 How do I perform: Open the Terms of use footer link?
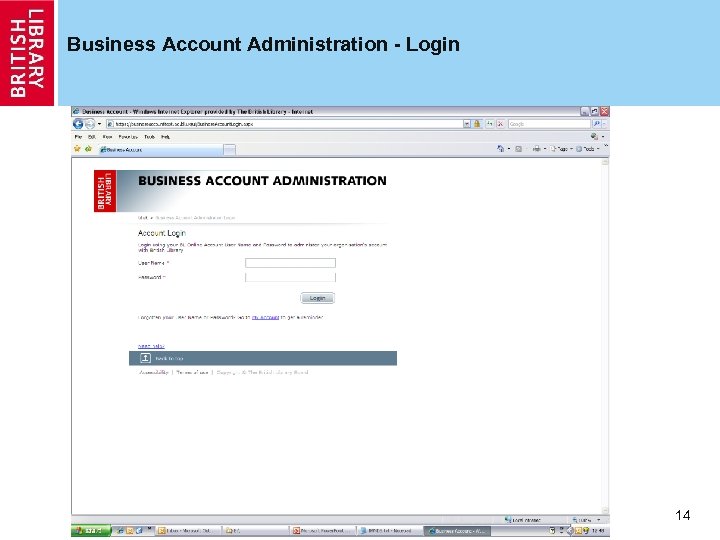192,372
